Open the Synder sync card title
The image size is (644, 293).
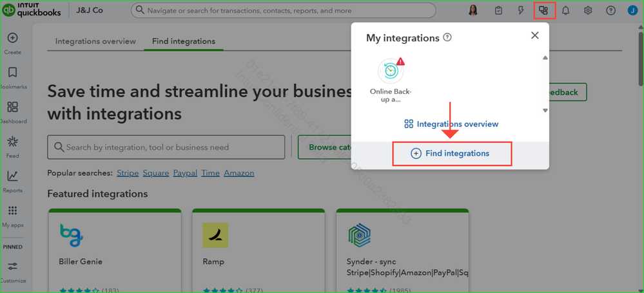coord(407,267)
